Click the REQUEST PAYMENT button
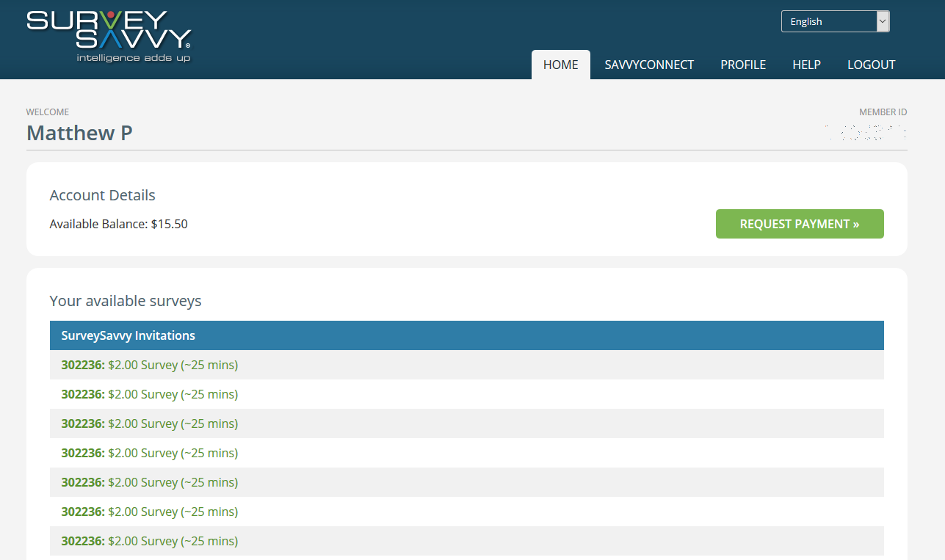Viewport: 945px width, 560px height. tap(800, 224)
